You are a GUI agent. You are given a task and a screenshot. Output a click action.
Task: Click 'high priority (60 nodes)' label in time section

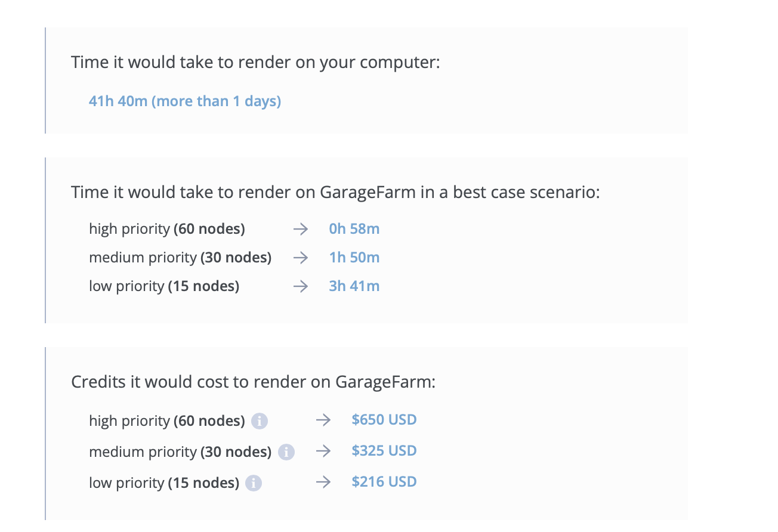click(x=166, y=229)
